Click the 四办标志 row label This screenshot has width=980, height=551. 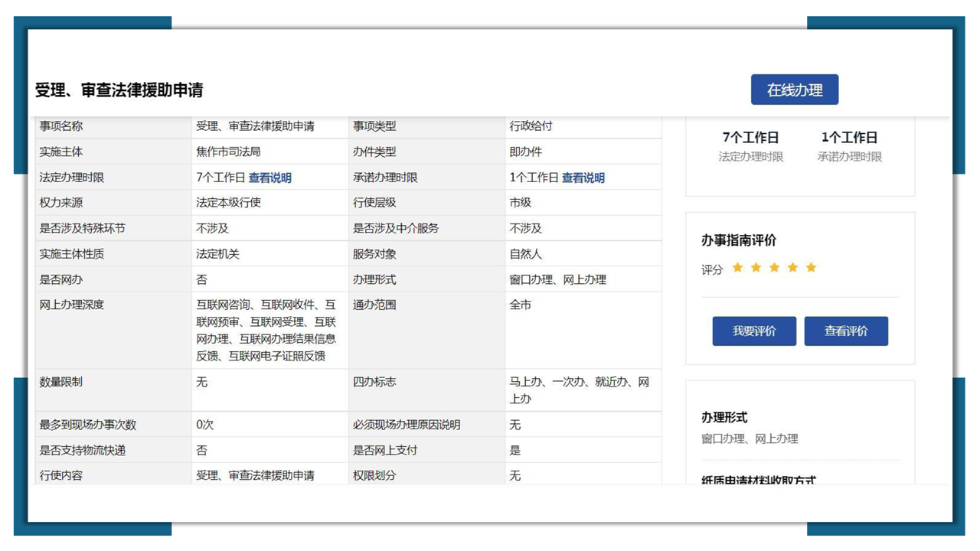374,381
